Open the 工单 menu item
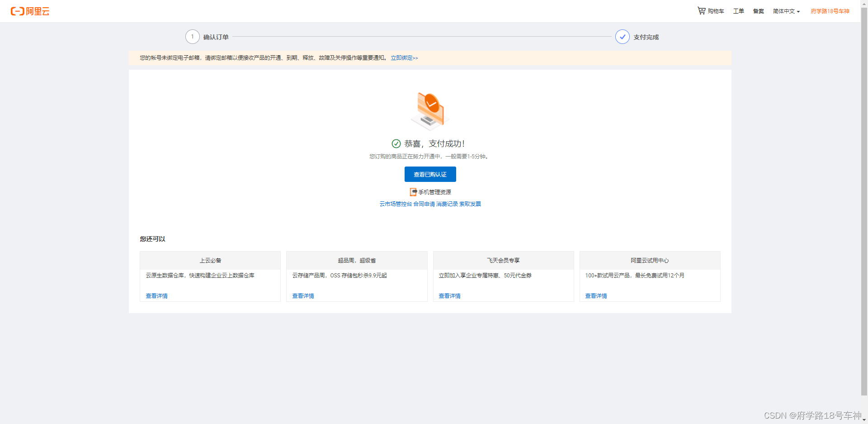The height and width of the screenshot is (424, 868). [x=738, y=11]
